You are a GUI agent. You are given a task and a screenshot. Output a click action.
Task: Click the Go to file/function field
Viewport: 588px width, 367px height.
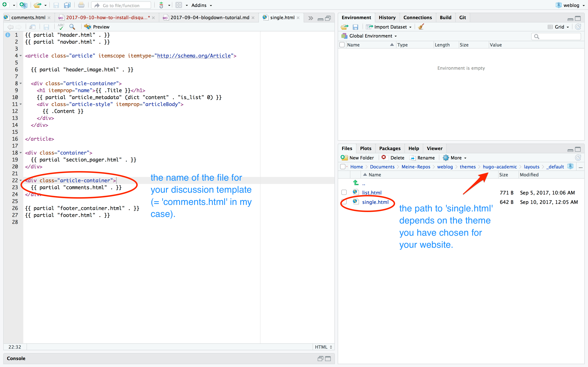[x=121, y=5]
